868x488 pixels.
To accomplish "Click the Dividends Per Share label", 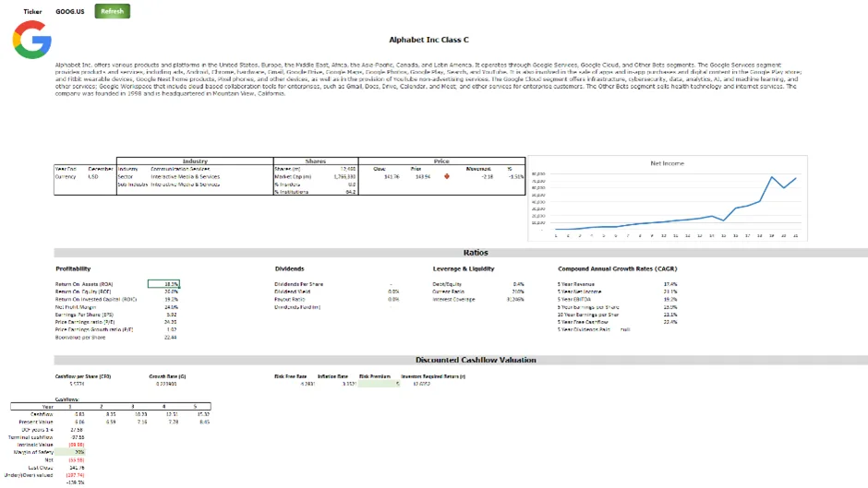I will point(299,284).
